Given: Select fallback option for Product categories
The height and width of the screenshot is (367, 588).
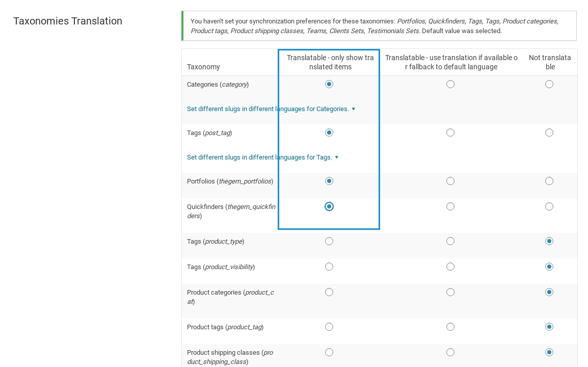Looking at the screenshot, I should (x=450, y=292).
